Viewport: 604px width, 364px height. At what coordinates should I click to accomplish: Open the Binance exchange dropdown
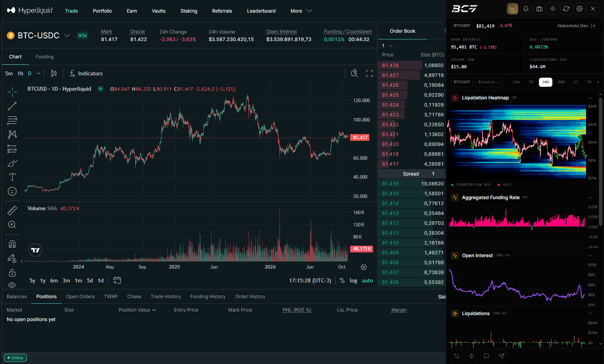(489, 82)
